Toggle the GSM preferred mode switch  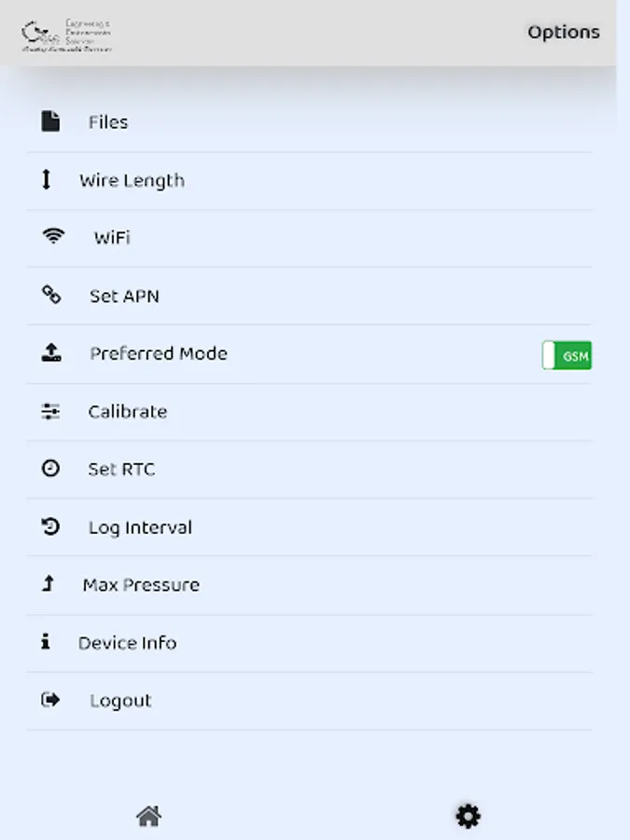coord(565,355)
